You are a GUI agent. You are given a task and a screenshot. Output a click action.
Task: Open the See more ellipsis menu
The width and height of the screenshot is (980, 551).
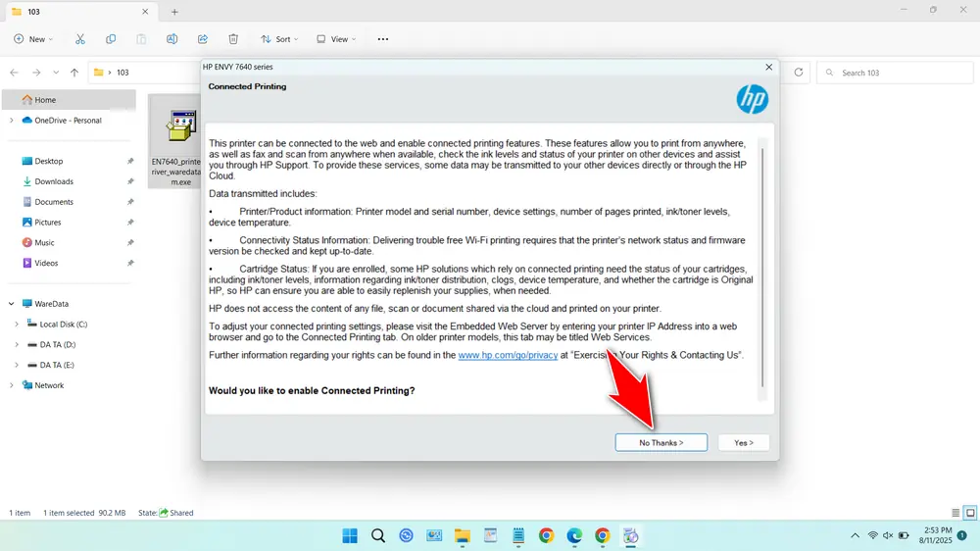383,39
